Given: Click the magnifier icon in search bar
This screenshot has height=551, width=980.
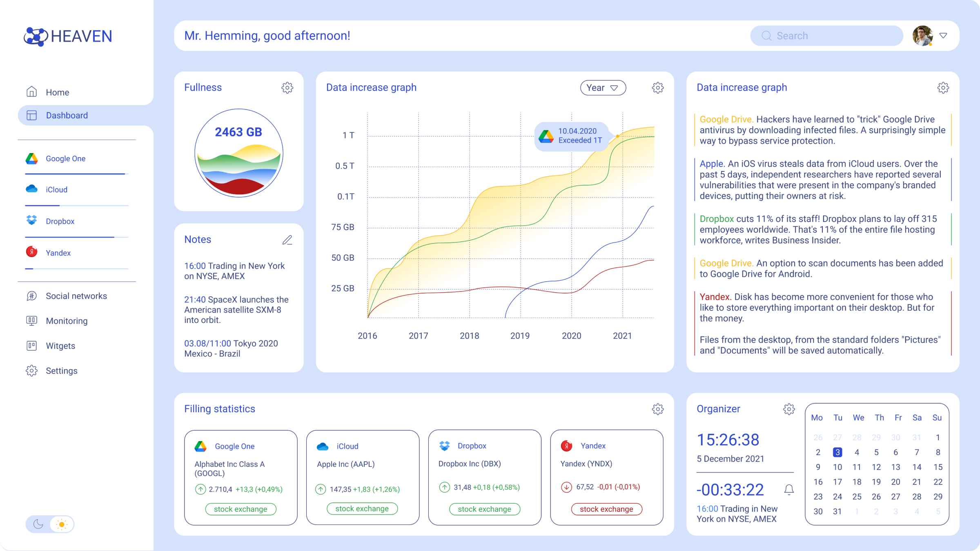Looking at the screenshot, I should coord(766,36).
